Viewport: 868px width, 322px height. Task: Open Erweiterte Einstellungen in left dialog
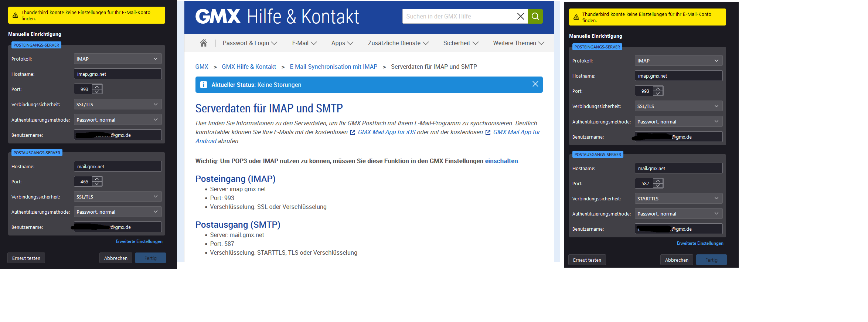point(139,241)
